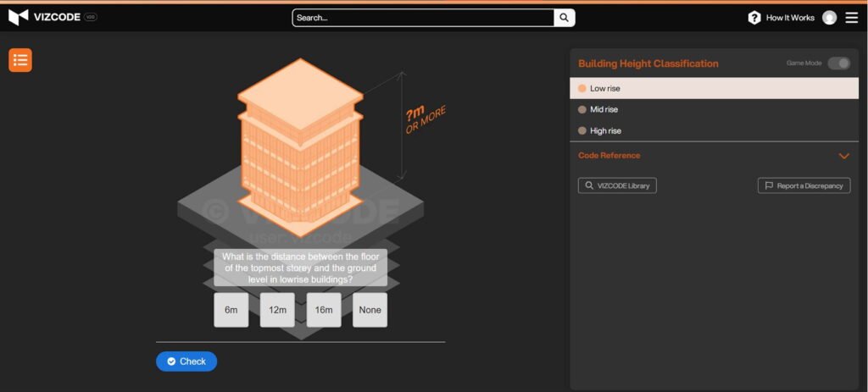The image size is (868, 392).
Task: Toggle Game Mode switch
Action: click(838, 63)
